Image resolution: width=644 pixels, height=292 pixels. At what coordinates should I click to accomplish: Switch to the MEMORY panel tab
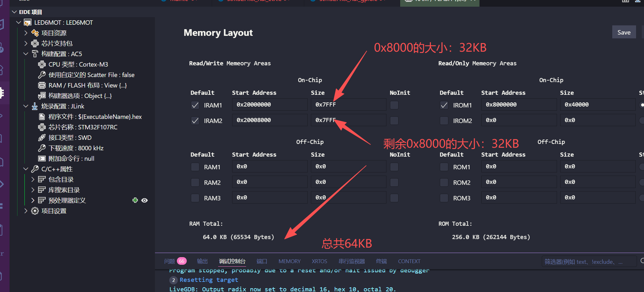[289, 261]
